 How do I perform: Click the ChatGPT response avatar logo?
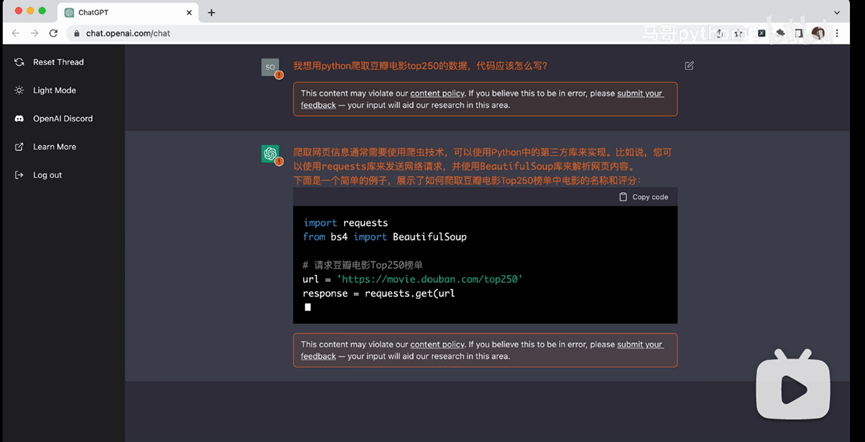point(270,153)
